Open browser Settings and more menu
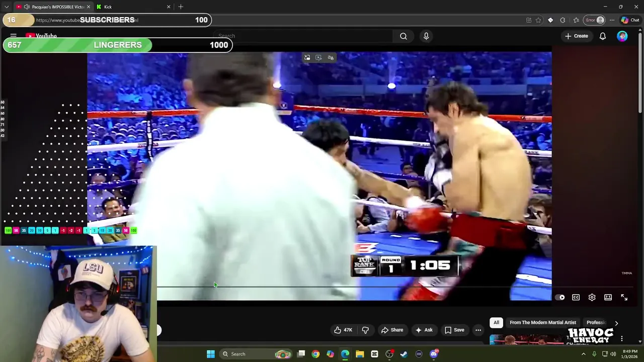The width and height of the screenshot is (644, 362). pos(612,20)
